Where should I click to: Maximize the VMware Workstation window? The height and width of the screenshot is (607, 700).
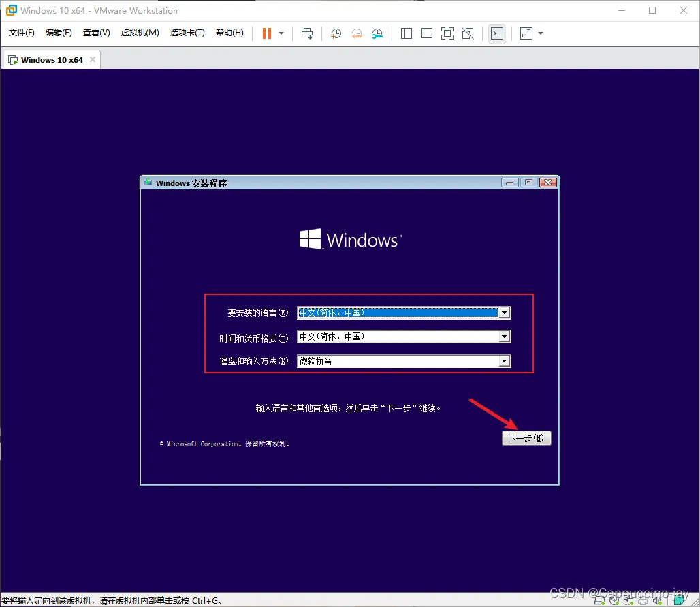tap(652, 10)
